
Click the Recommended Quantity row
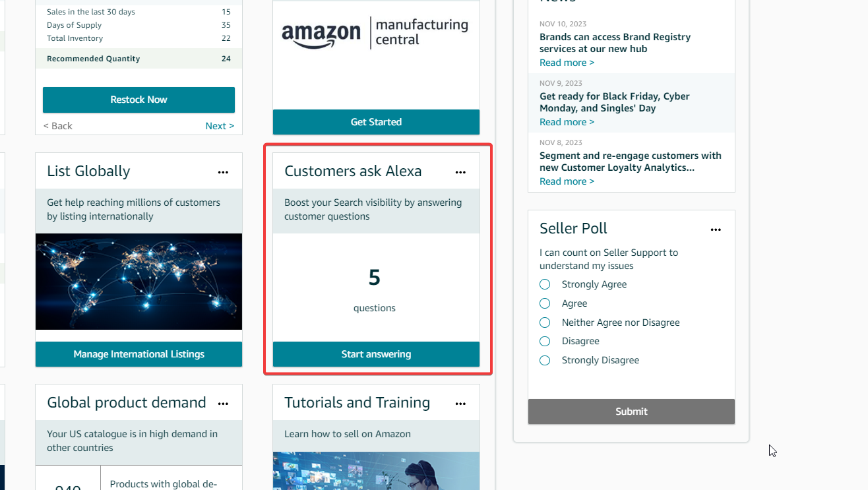(139, 59)
